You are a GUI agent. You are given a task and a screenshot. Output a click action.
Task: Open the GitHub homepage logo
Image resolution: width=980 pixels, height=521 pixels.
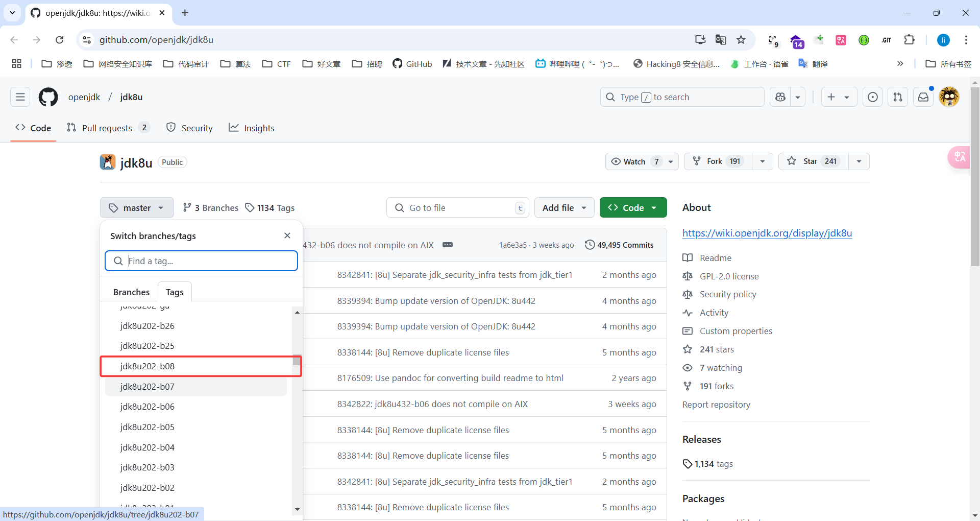(x=48, y=97)
